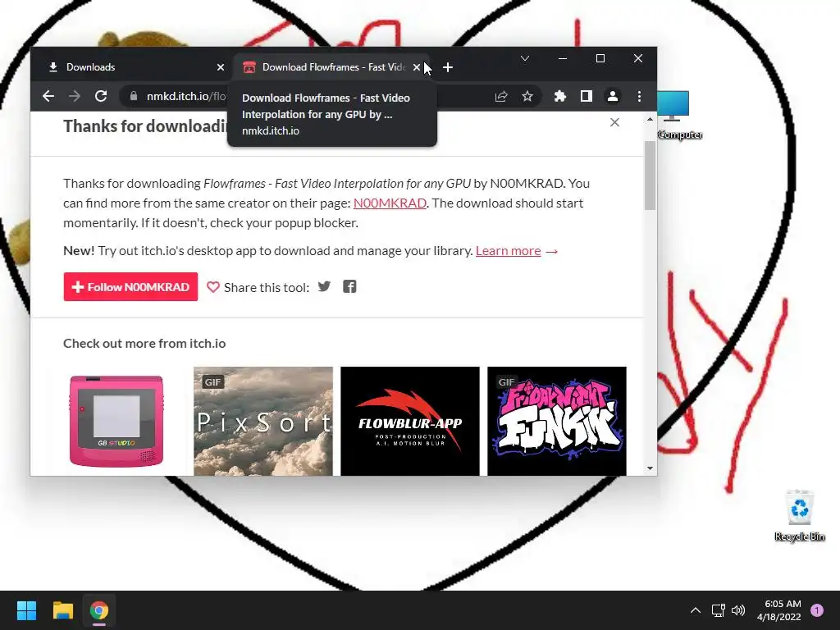Select the Download Flowframes tab
This screenshot has height=630, width=840.
click(x=333, y=67)
